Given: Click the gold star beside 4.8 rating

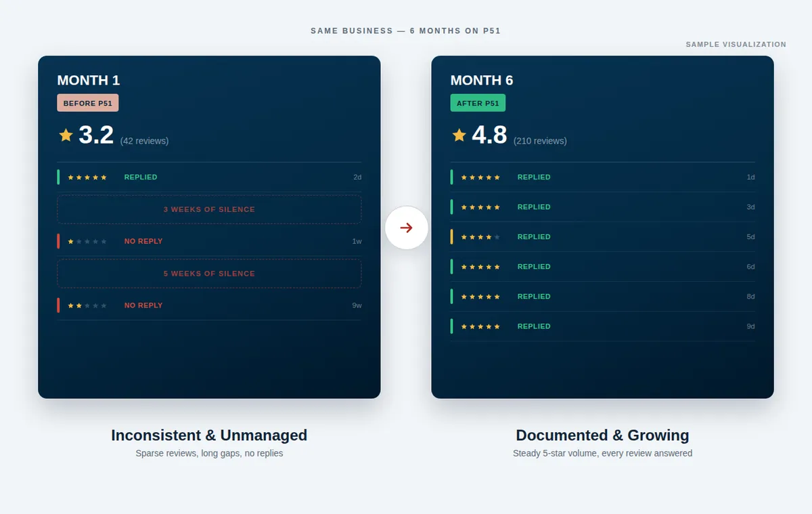Looking at the screenshot, I should 459,135.
